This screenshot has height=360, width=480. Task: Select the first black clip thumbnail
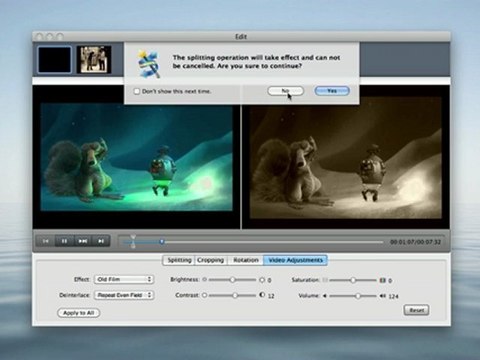coord(55,60)
